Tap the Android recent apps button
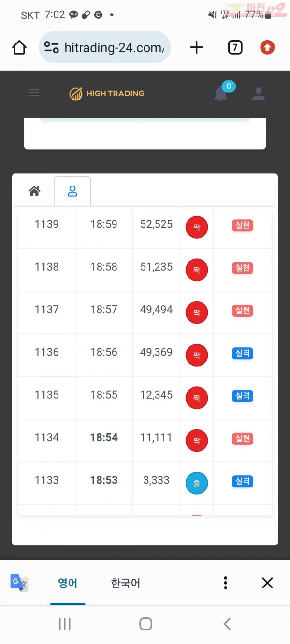The width and height of the screenshot is (290, 644). click(64, 624)
